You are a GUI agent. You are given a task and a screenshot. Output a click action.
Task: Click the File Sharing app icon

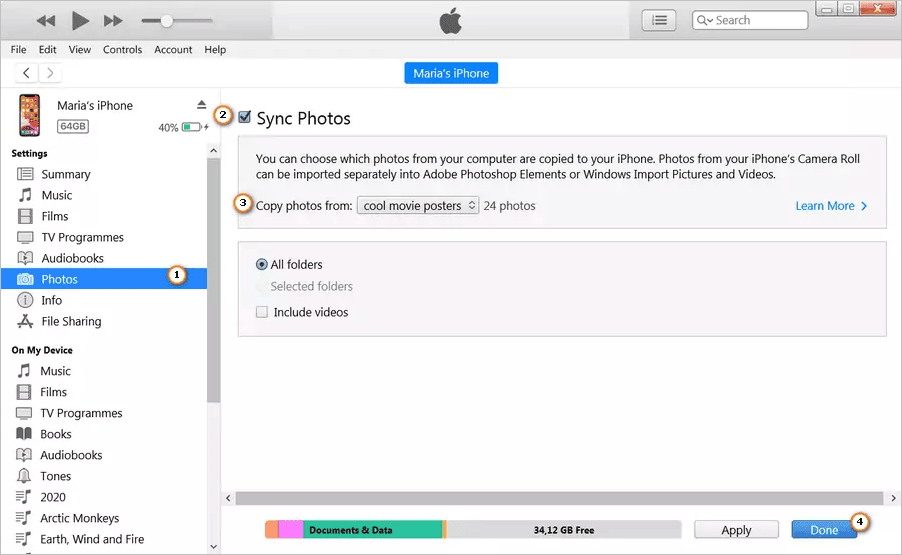25,321
